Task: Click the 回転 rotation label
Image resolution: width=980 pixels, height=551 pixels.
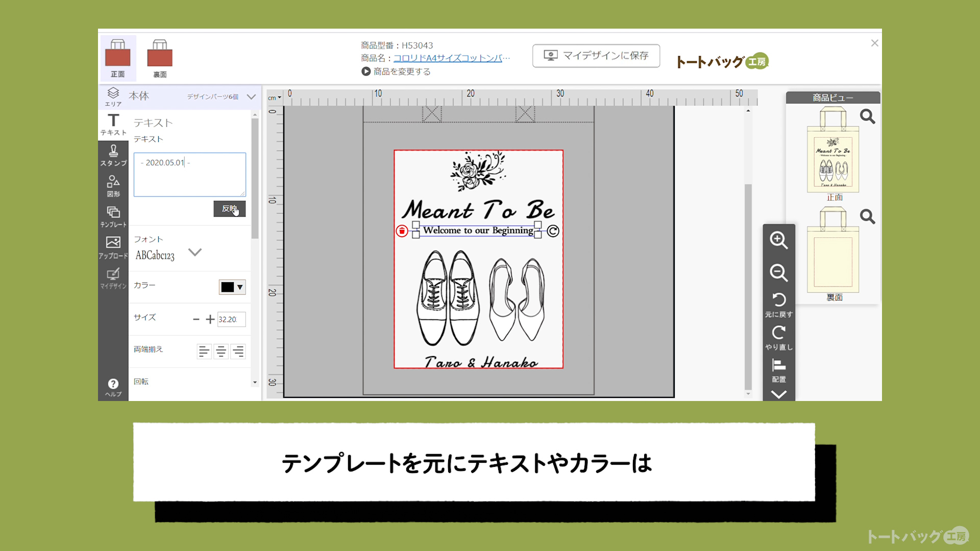Action: point(141,382)
